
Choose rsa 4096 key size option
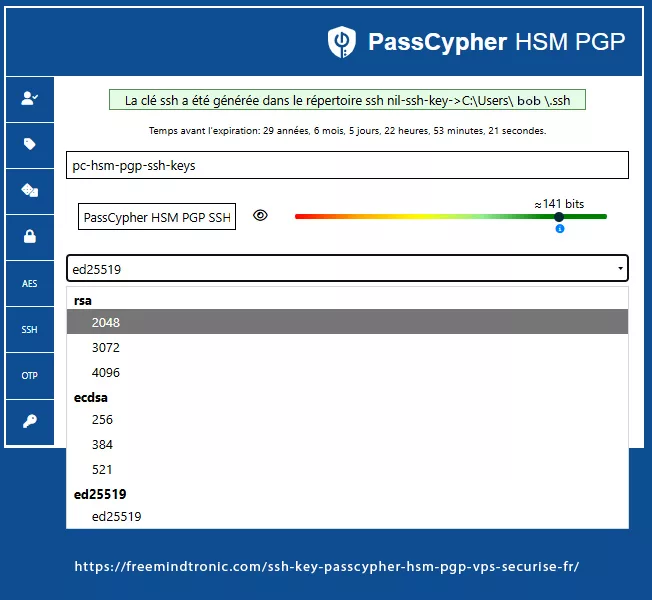pyautogui.click(x=105, y=373)
